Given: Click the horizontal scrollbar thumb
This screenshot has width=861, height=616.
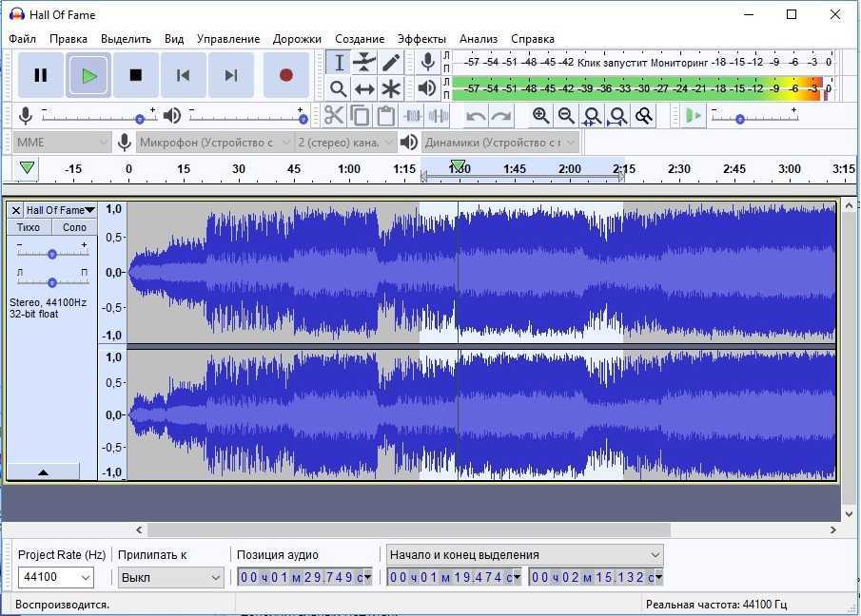Looking at the screenshot, I should (x=408, y=529).
